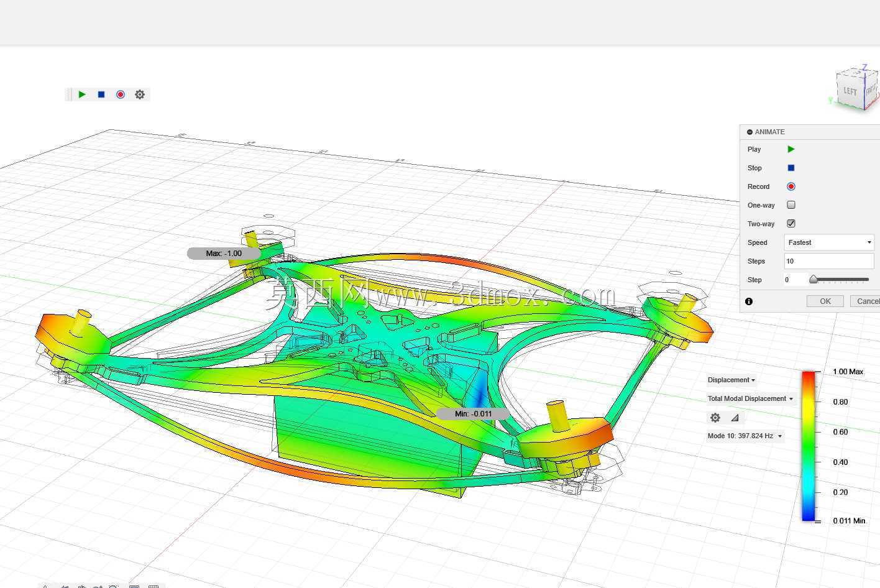The image size is (880, 588).
Task: Click the Cancel button in the ANIMATE panel
Action: point(866,301)
